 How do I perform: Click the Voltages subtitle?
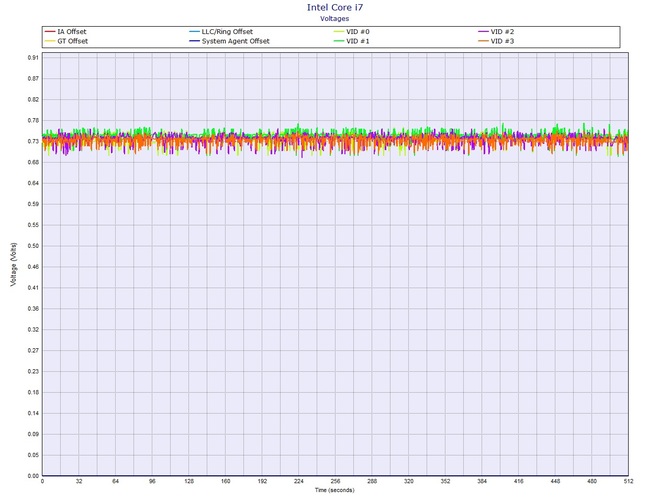335,18
